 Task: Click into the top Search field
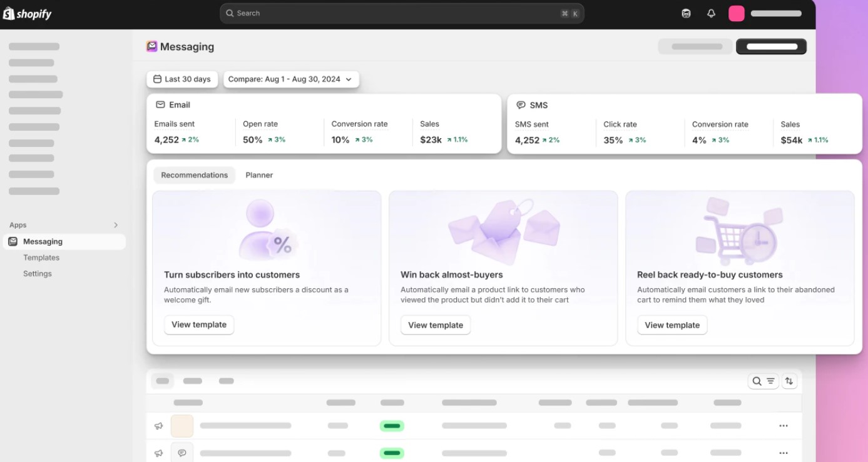402,13
